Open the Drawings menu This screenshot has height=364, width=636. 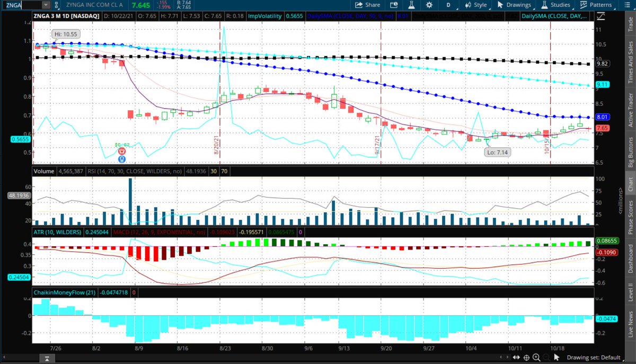(x=514, y=5)
